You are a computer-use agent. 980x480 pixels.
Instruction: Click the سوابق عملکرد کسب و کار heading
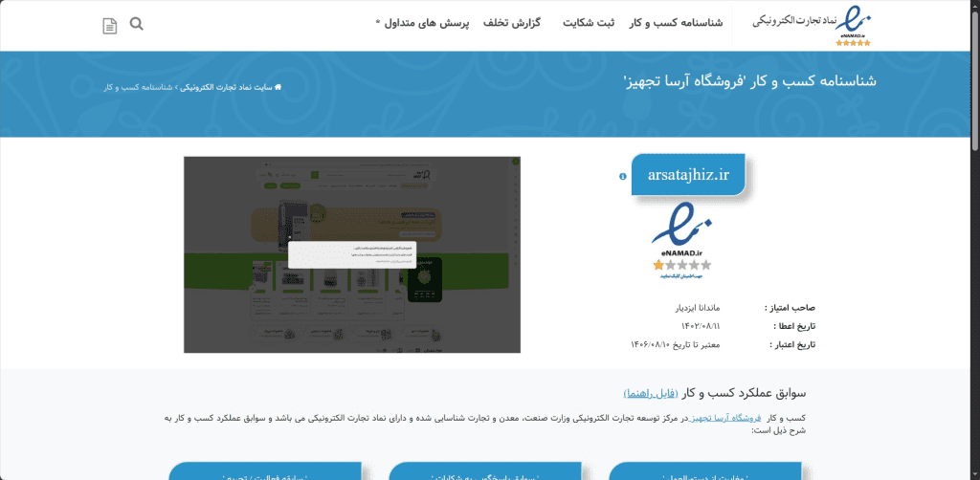(x=743, y=393)
